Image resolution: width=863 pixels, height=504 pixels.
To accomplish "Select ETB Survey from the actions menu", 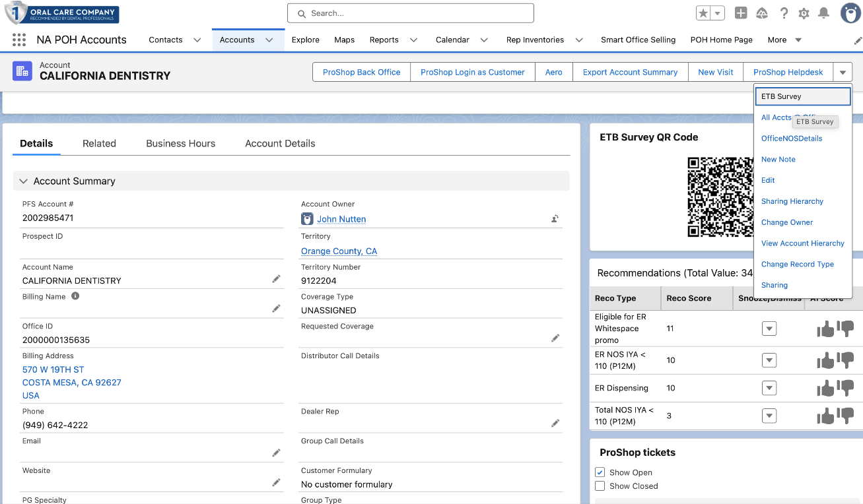I will (803, 96).
